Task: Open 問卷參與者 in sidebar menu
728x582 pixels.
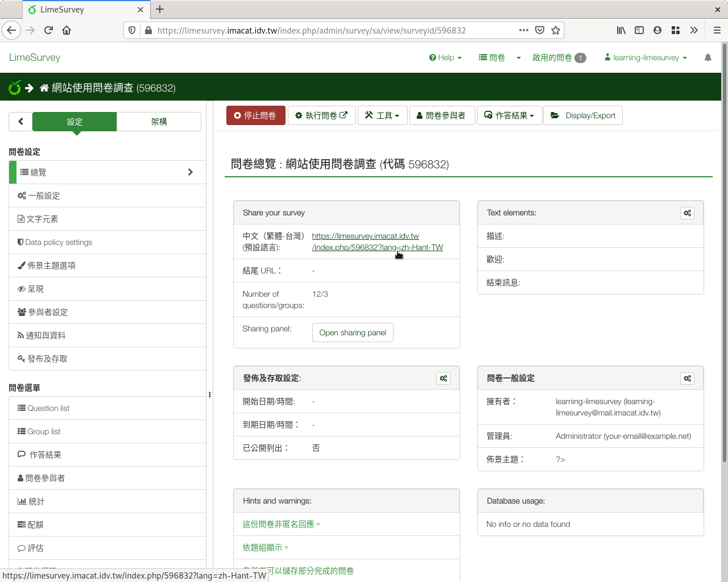Action: (x=107, y=478)
